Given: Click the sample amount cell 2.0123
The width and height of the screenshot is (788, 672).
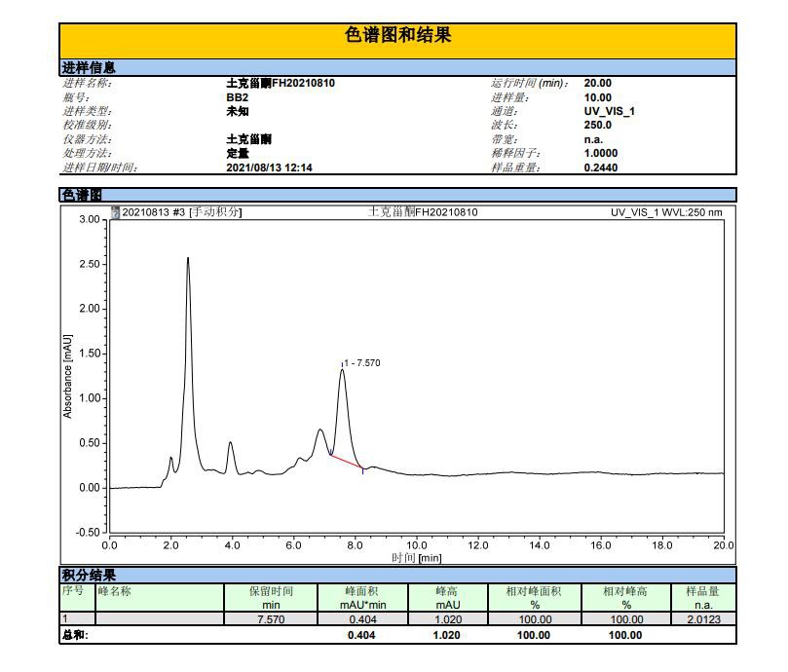Looking at the screenshot, I should (703, 619).
